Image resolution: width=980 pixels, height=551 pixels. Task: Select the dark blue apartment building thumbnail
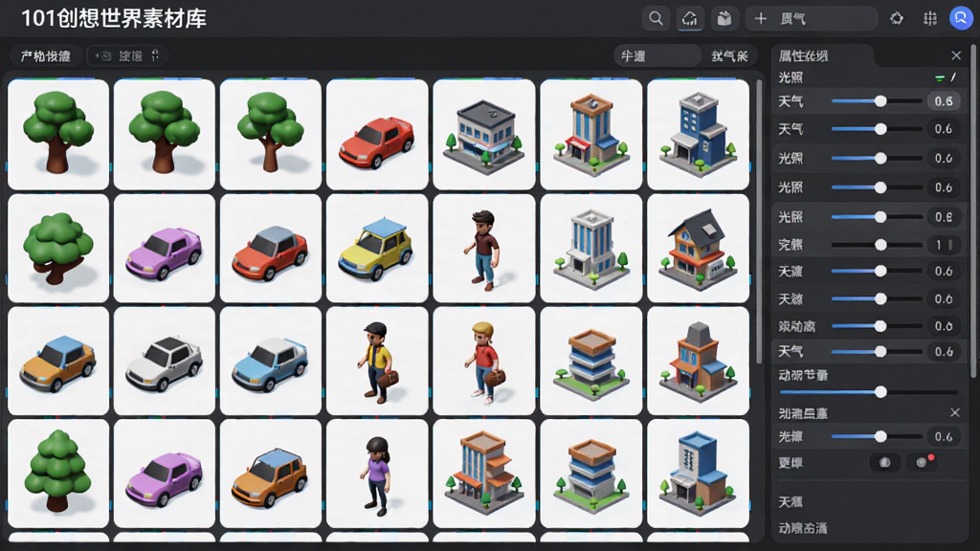pos(698,134)
